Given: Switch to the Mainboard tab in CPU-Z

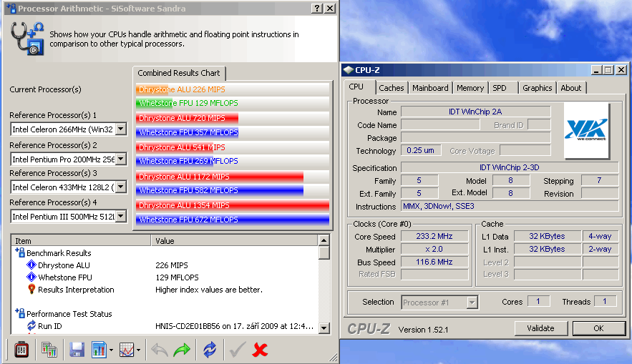Looking at the screenshot, I should pyautogui.click(x=430, y=88).
